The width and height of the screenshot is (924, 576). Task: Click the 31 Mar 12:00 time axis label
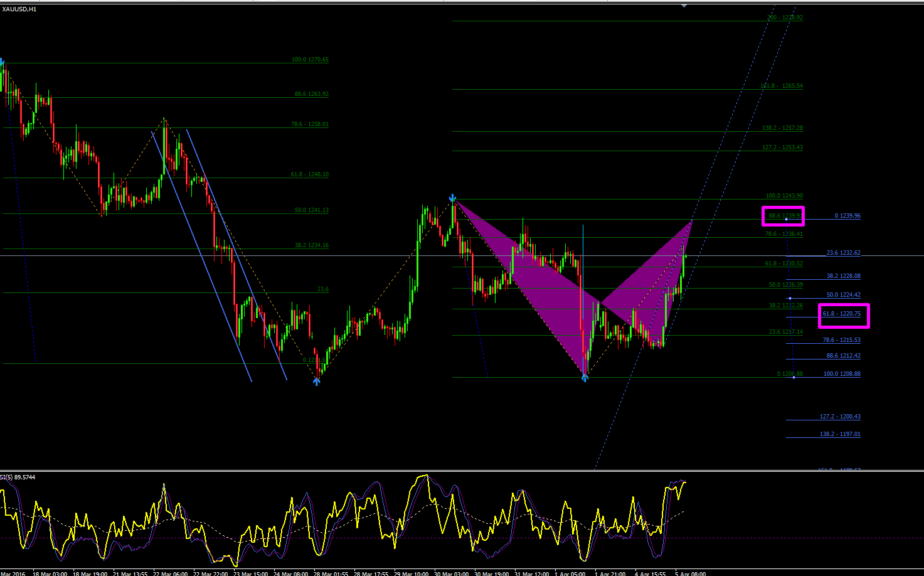point(531,573)
